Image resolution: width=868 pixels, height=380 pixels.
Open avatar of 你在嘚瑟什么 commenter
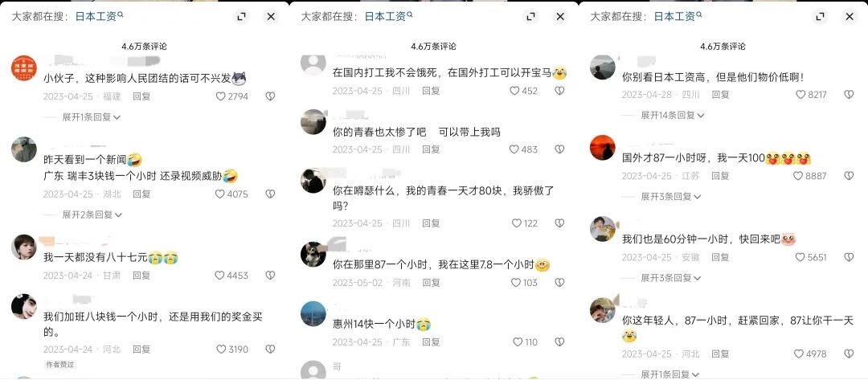pos(313,180)
